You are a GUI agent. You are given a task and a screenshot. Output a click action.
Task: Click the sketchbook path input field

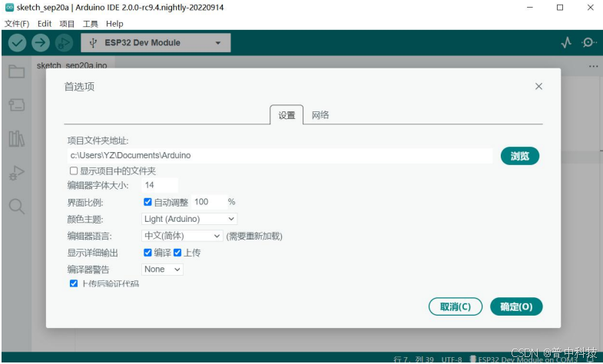click(x=280, y=155)
